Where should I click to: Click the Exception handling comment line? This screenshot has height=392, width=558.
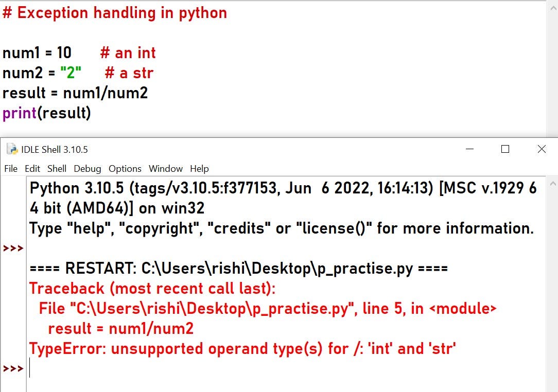click(114, 12)
